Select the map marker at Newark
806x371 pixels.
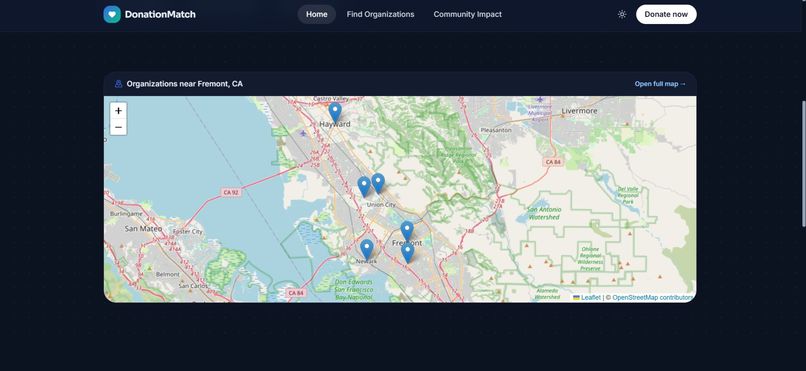pyautogui.click(x=367, y=249)
